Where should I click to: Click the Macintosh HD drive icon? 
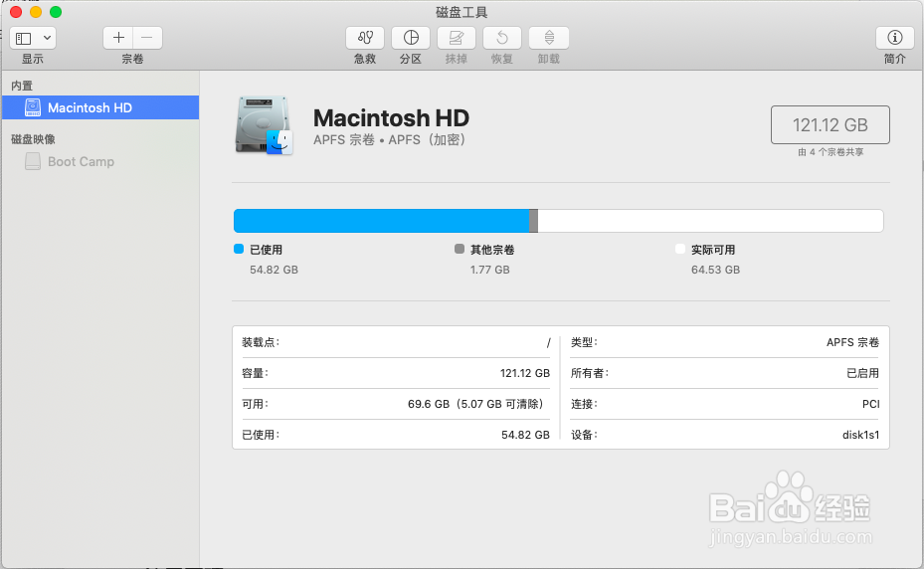(264, 125)
